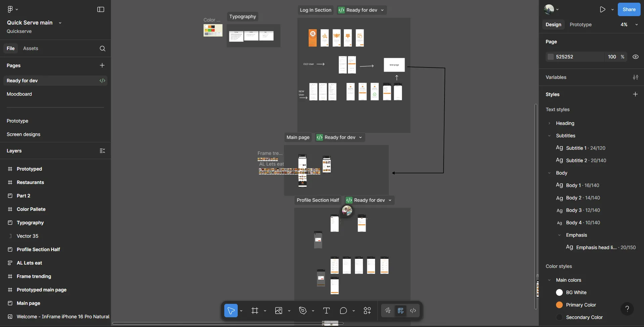Switch to the Prototype tab
The height and width of the screenshot is (327, 644).
point(581,25)
